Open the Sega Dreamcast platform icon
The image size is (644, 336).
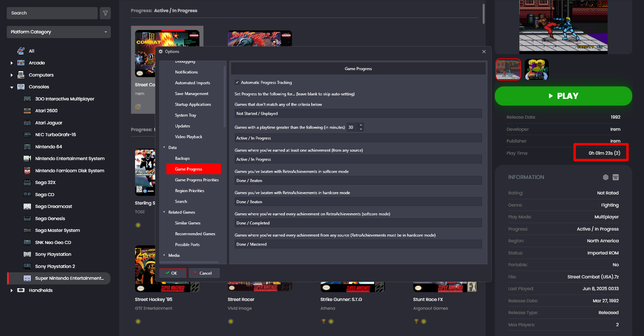pyautogui.click(x=27, y=206)
